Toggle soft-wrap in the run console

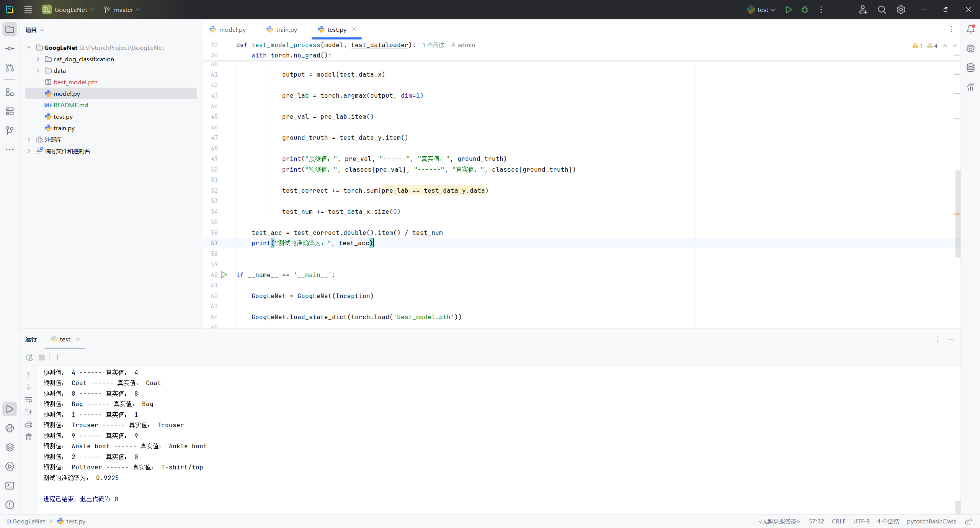29,400
